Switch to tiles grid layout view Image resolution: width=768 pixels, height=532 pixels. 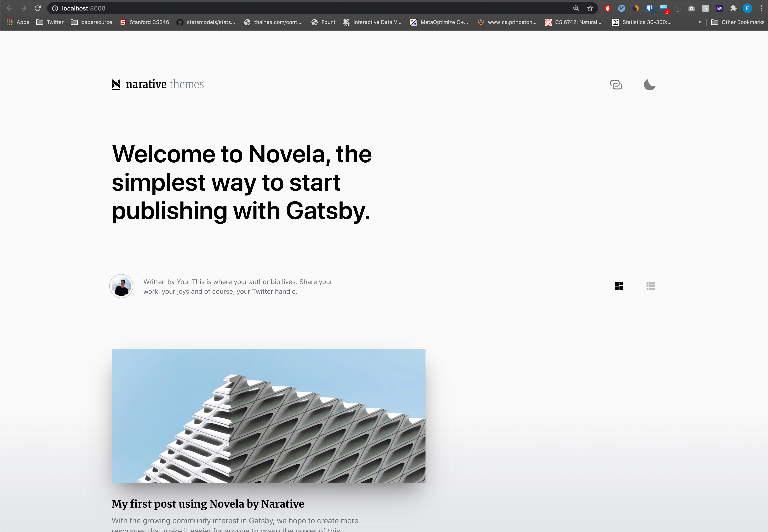(x=619, y=286)
